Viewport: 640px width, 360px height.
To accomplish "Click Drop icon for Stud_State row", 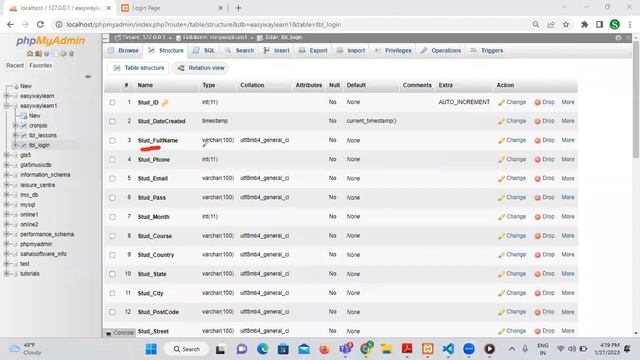I will click(538, 274).
